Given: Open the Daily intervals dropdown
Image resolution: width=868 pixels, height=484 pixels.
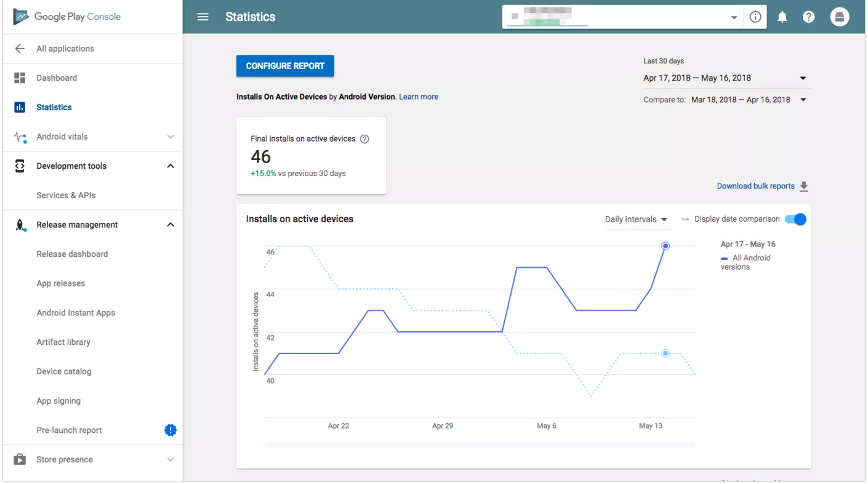Looking at the screenshot, I should coord(636,220).
